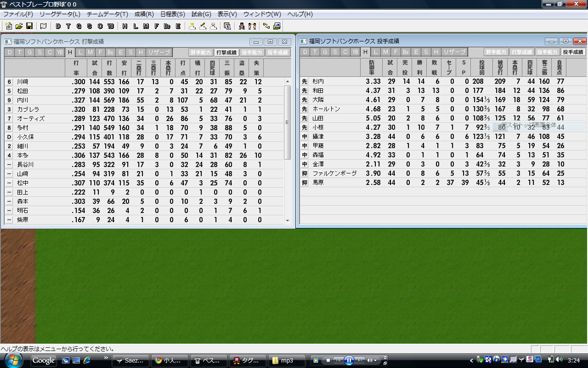The height and width of the screenshot is (368, 588).
Task: Show 野手能力 in batting window
Action: point(201,52)
